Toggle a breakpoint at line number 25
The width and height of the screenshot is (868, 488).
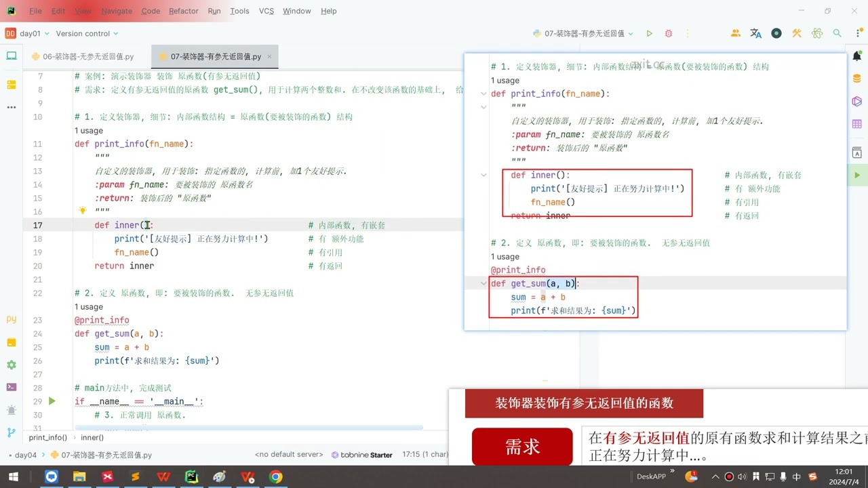(37, 347)
